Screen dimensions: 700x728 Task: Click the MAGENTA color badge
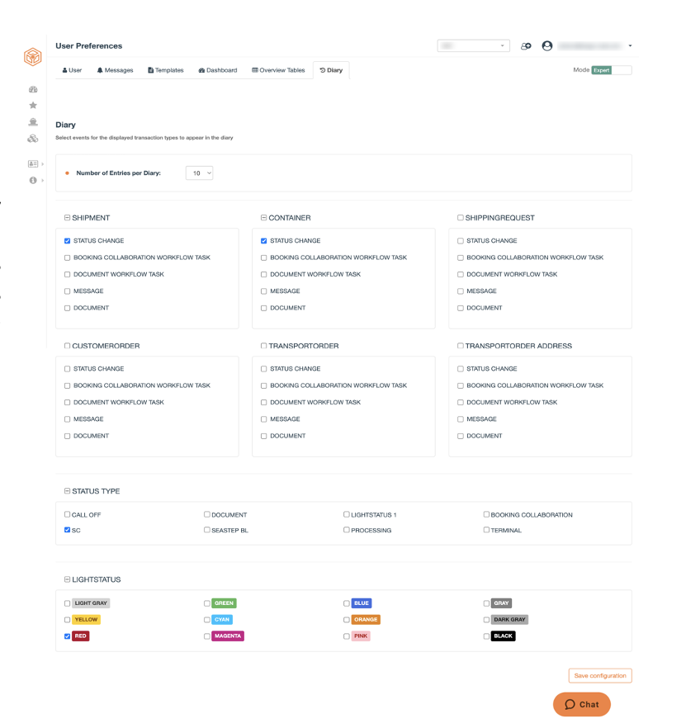click(x=228, y=636)
